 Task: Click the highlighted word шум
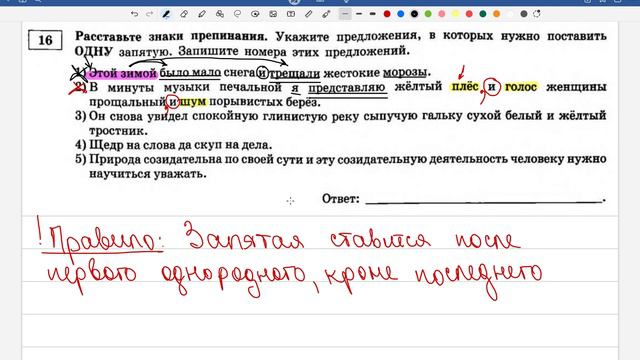pyautogui.click(x=193, y=102)
